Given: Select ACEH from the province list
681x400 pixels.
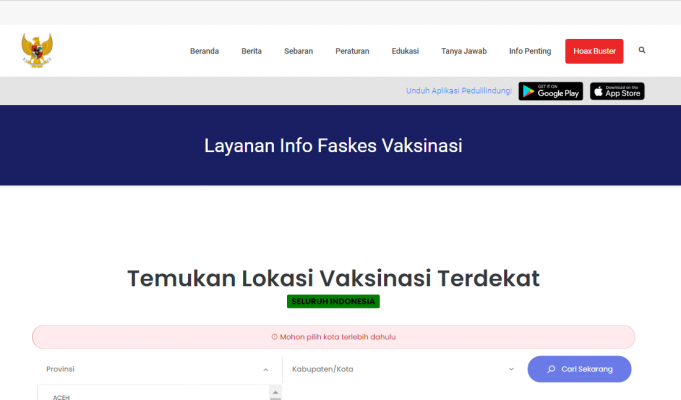Looking at the screenshot, I should point(62,396).
